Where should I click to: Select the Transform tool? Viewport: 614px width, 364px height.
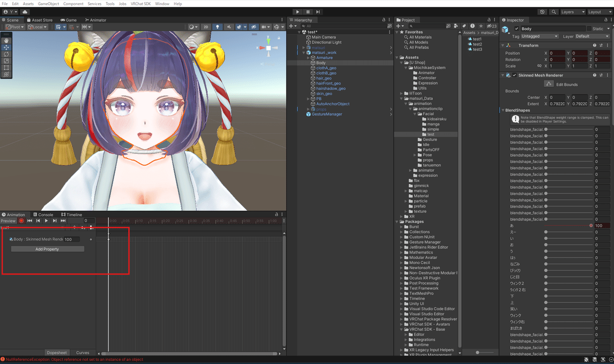7,74
